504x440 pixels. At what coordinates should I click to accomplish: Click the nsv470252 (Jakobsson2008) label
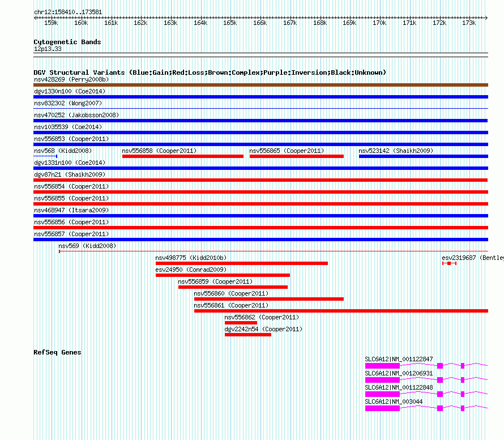pos(76,115)
